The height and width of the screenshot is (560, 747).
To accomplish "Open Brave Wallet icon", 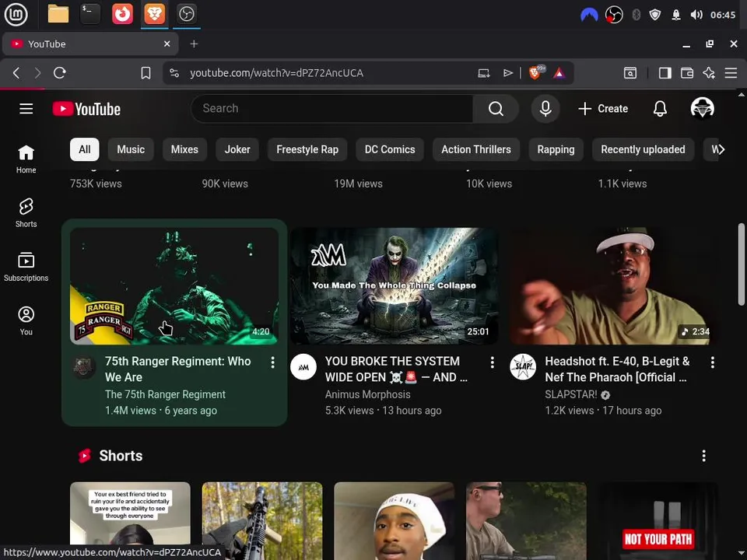I will click(687, 73).
